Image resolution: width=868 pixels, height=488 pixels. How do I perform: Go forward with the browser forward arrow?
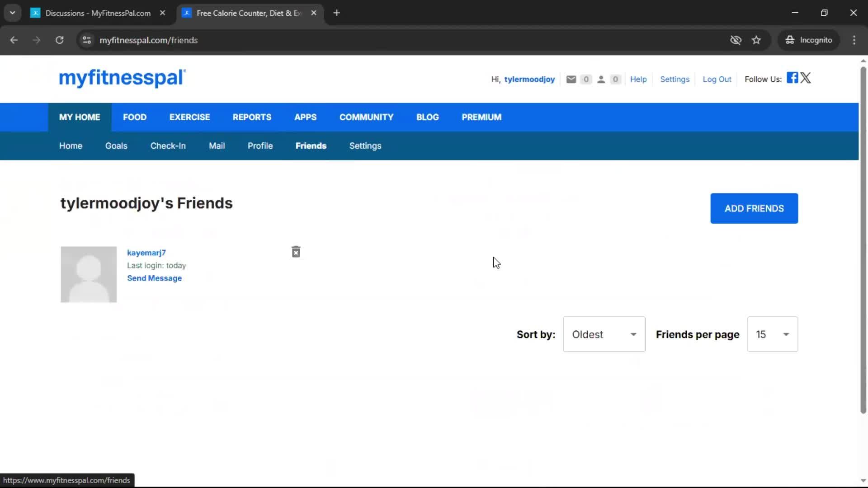point(37,40)
